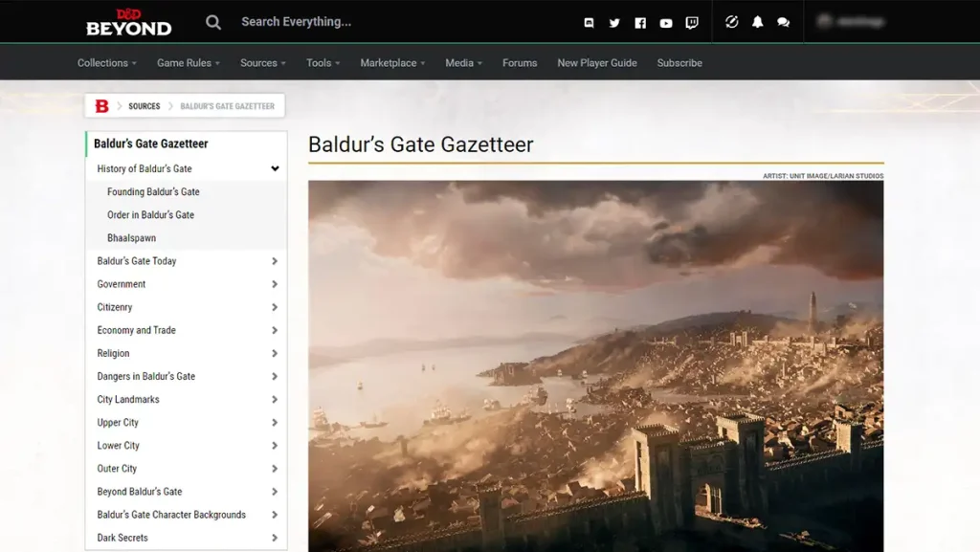Screen dimensions: 980x552
Task: Open the New Player Guide
Action: (x=597, y=63)
